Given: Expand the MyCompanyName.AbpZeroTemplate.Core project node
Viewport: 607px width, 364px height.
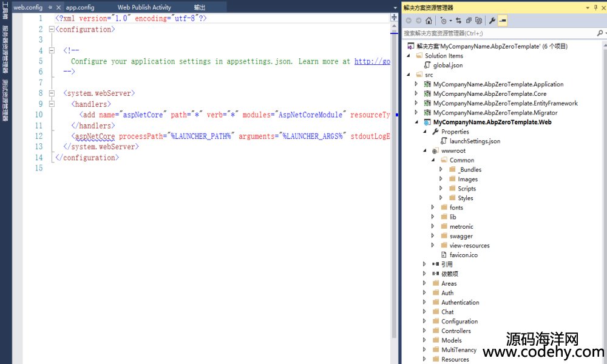Looking at the screenshot, I should click(416, 94).
